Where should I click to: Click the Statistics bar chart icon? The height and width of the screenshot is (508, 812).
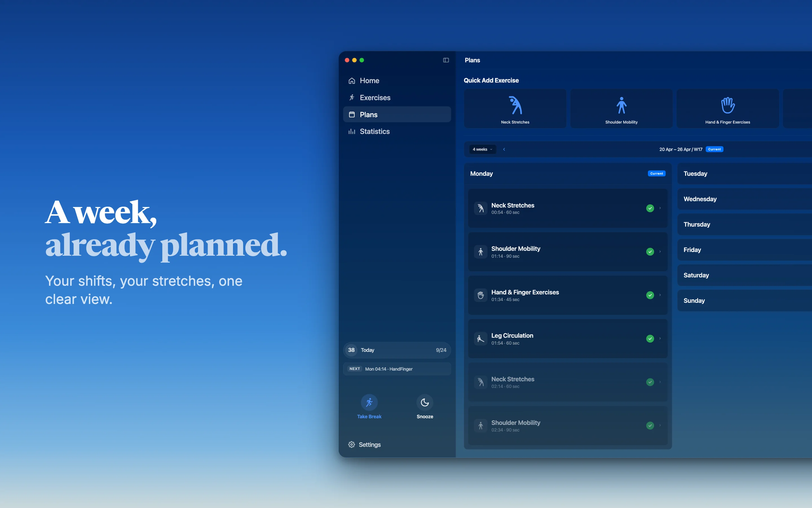(352, 131)
